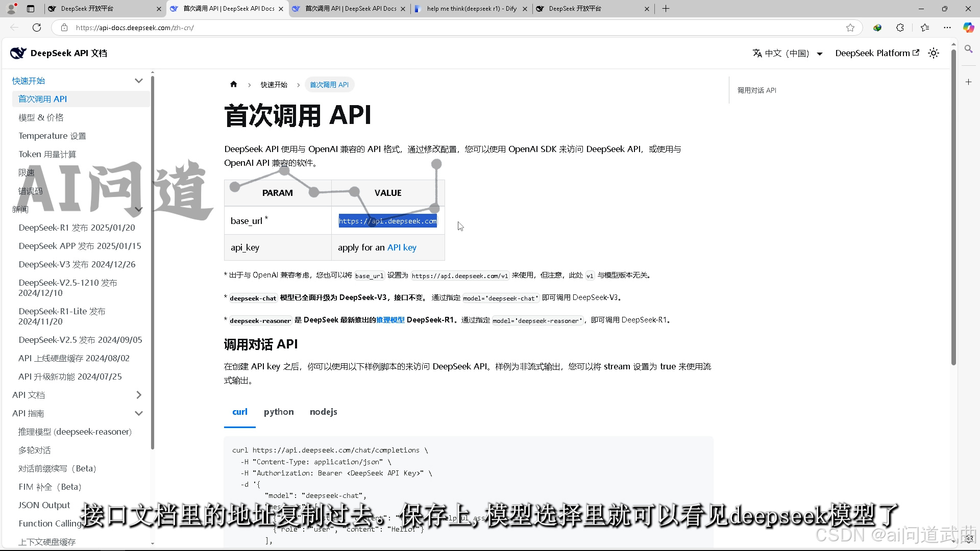Switch to the python code tab
The image size is (980, 551).
[x=278, y=412]
